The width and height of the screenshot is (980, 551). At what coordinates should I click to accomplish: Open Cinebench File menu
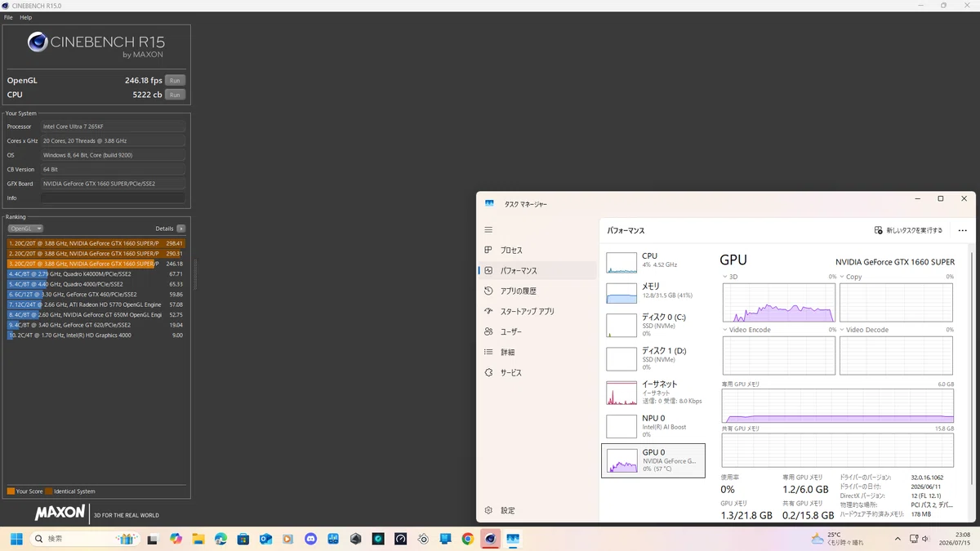8,17
